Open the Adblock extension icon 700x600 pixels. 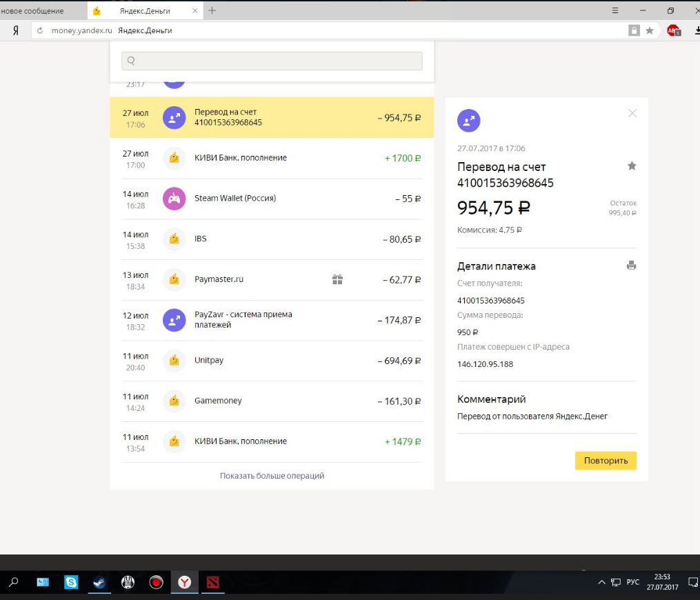pyautogui.click(x=673, y=30)
